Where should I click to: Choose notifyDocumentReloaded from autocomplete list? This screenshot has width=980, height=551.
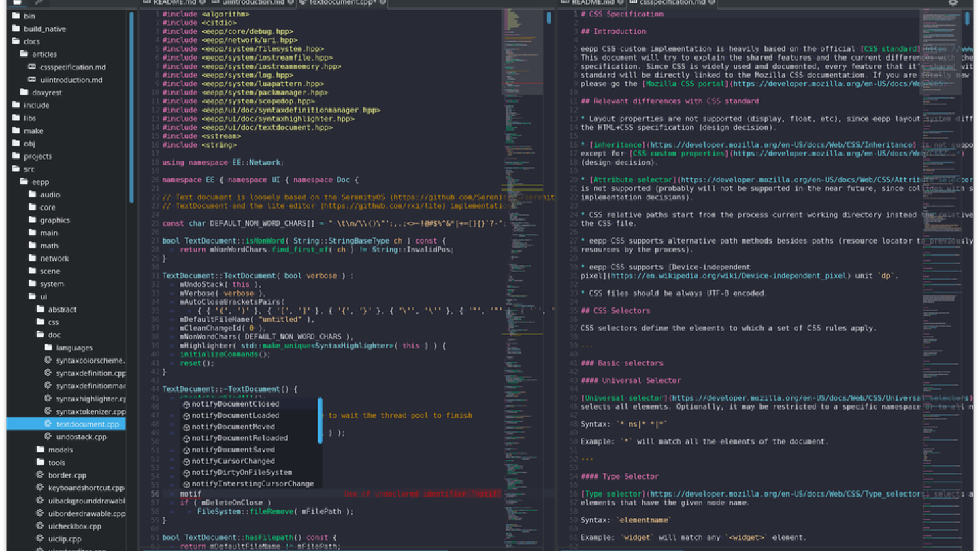[x=250, y=438]
